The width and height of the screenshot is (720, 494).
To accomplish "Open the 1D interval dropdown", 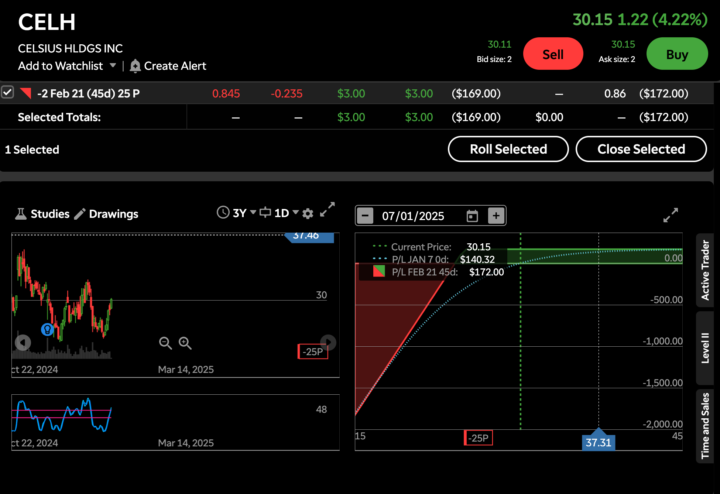I will [279, 213].
